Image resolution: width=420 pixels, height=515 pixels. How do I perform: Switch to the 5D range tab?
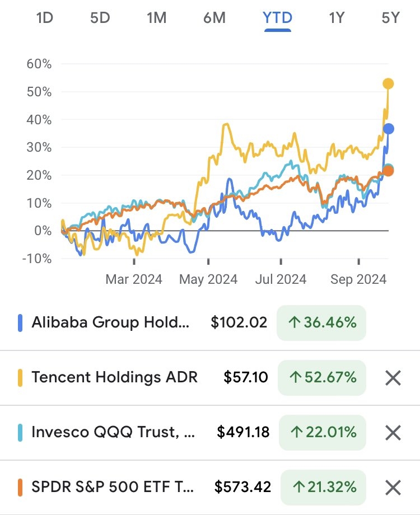100,18
